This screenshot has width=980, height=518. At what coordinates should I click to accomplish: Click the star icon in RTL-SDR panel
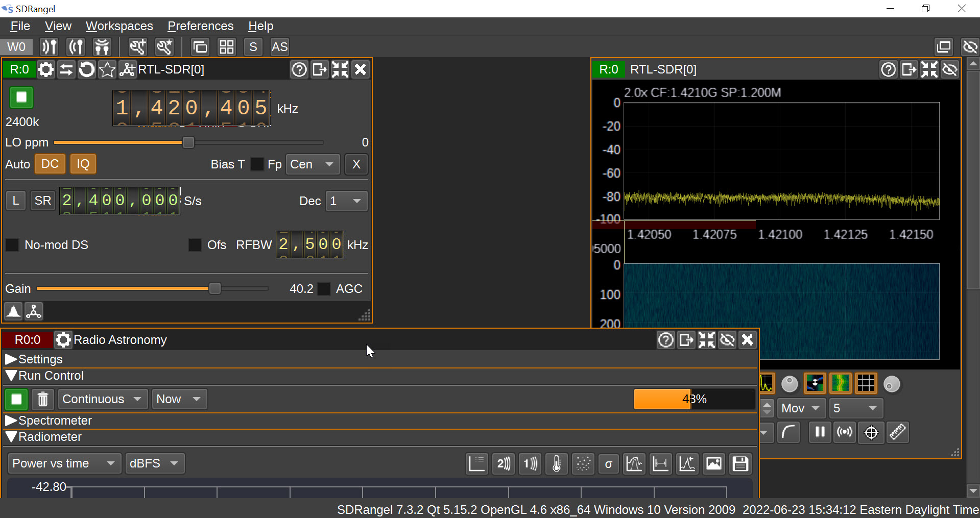click(107, 69)
